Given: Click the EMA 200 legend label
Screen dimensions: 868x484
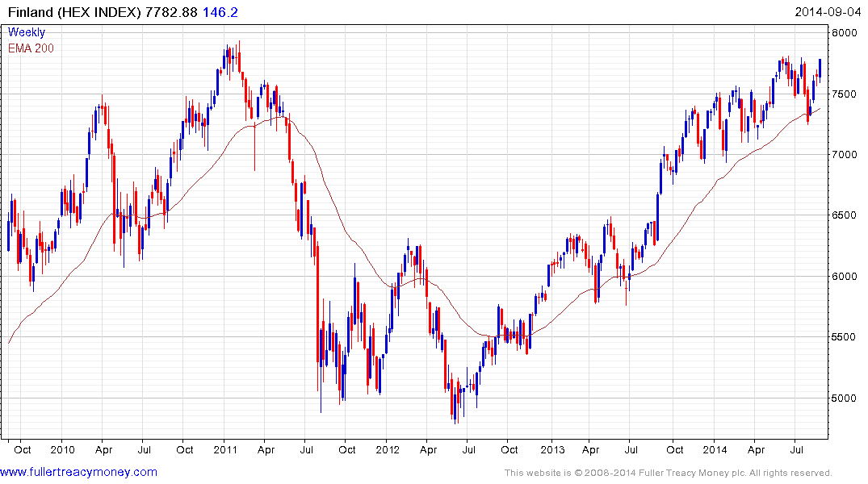Looking at the screenshot, I should 31,48.
